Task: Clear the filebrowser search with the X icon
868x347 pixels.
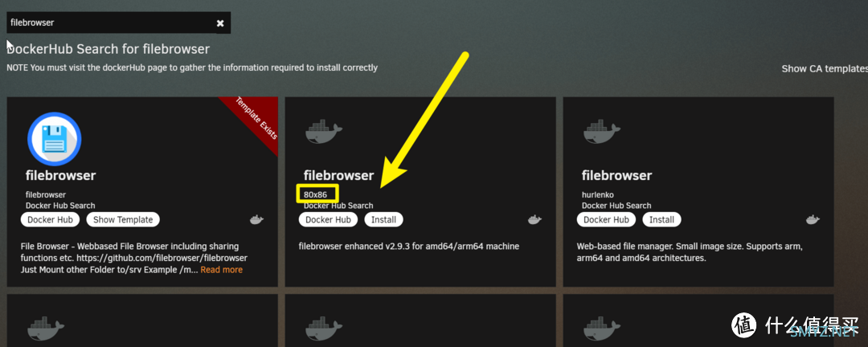Action: [x=220, y=23]
